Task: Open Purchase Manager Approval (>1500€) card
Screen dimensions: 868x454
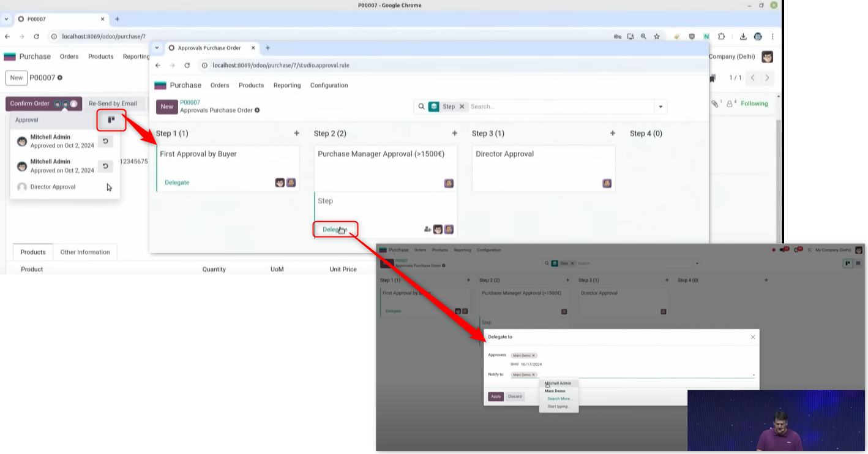Action: (386, 168)
